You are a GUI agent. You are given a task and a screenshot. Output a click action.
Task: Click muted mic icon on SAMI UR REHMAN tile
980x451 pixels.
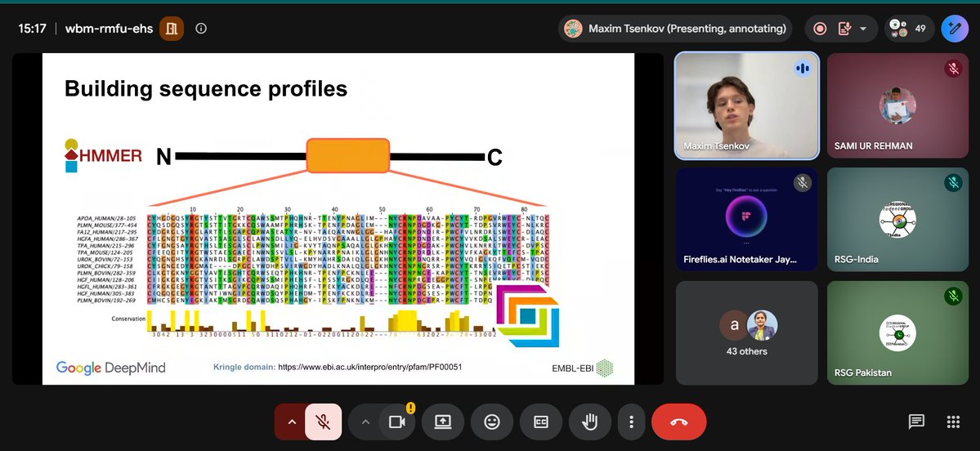[x=953, y=69]
